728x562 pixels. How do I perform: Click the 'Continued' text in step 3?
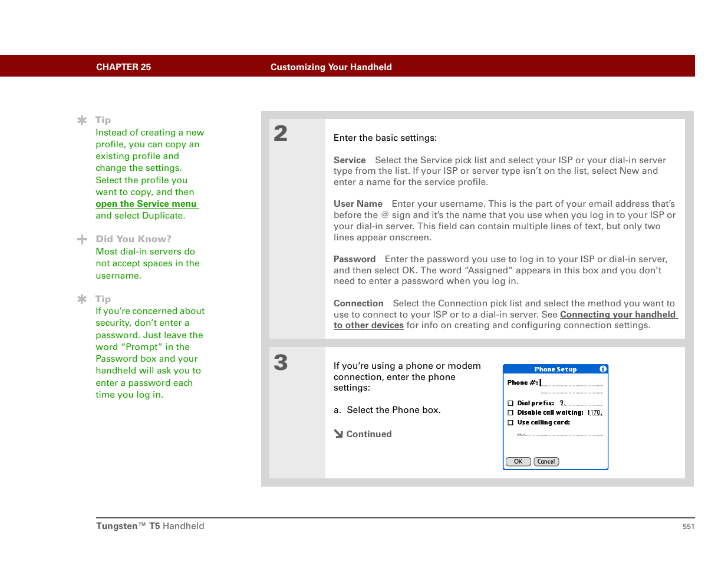tap(369, 434)
